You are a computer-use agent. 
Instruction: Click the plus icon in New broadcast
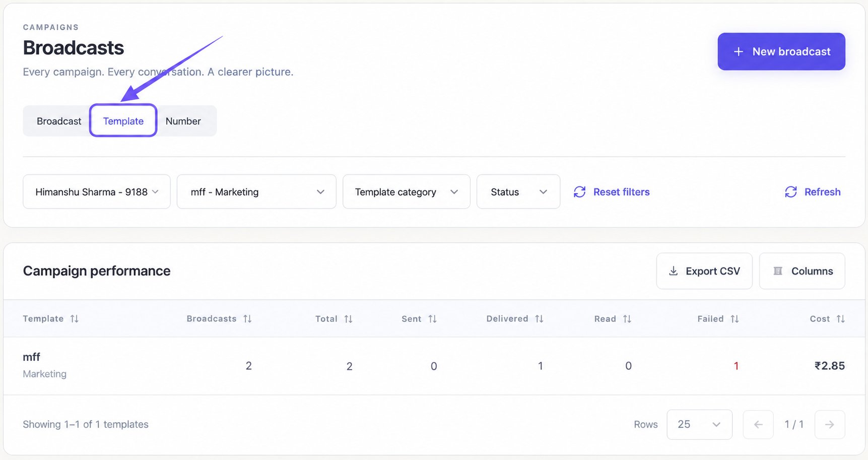click(739, 51)
